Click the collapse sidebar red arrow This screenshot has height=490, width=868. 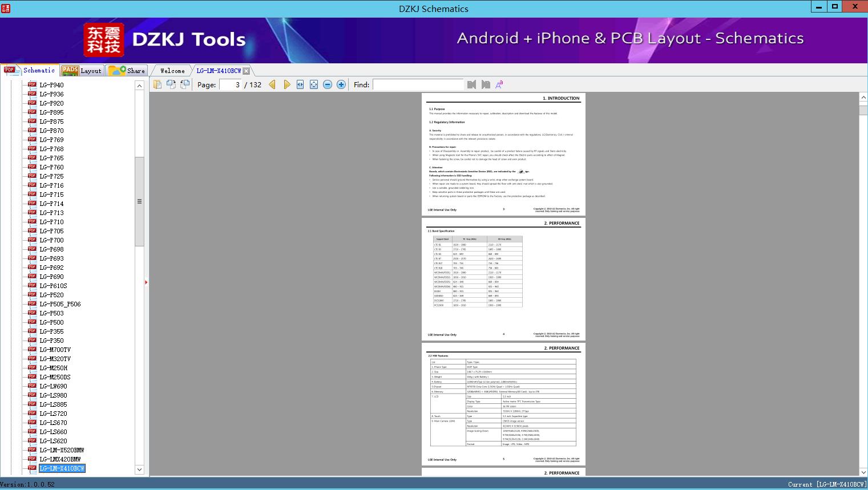pyautogui.click(x=146, y=282)
